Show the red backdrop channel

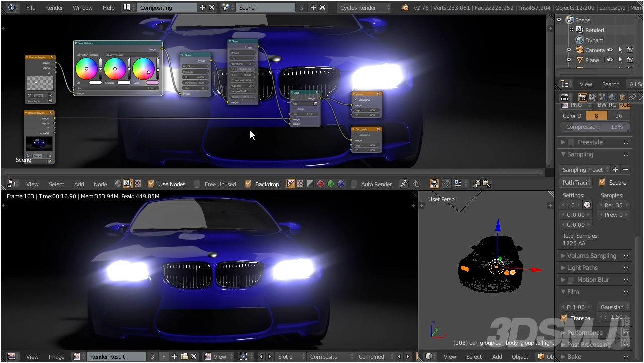pyautogui.click(x=320, y=184)
